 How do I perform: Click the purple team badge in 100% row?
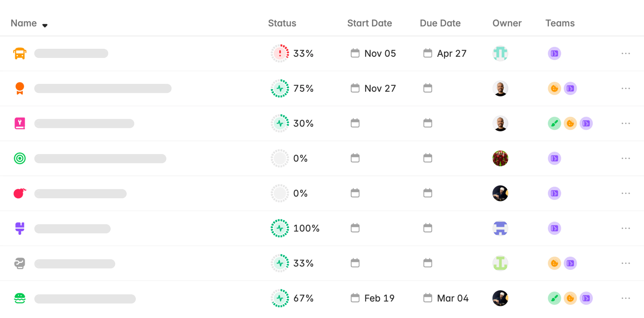(x=554, y=228)
